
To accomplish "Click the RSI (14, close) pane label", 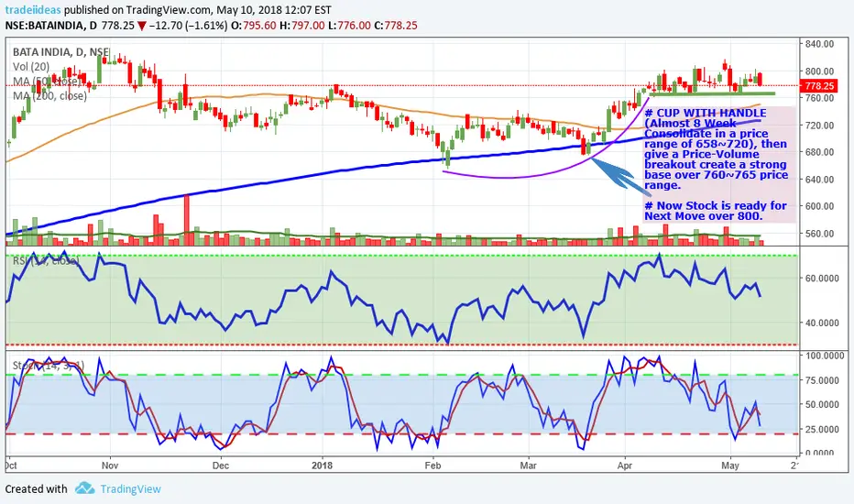I will pos(46,261).
